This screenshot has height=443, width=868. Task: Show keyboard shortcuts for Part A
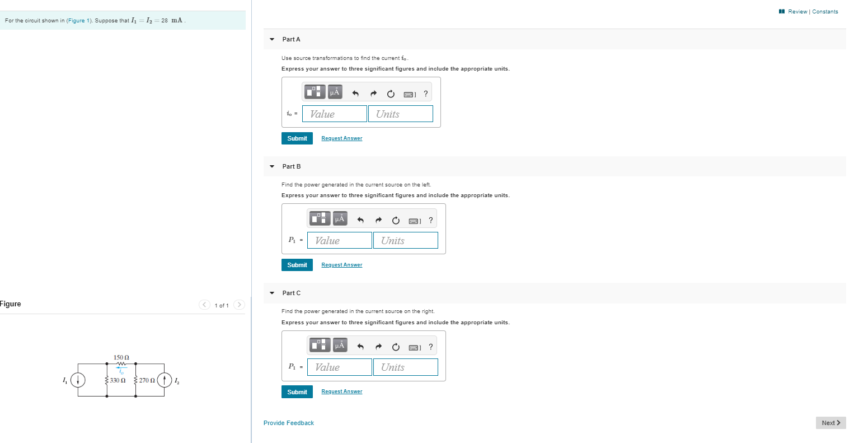(x=410, y=94)
